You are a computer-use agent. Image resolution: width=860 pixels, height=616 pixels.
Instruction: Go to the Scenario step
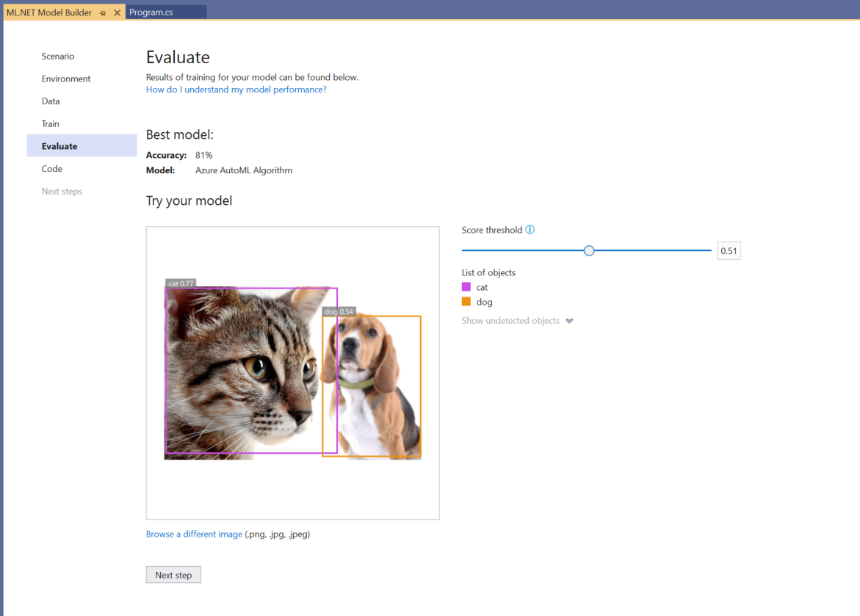(x=57, y=56)
